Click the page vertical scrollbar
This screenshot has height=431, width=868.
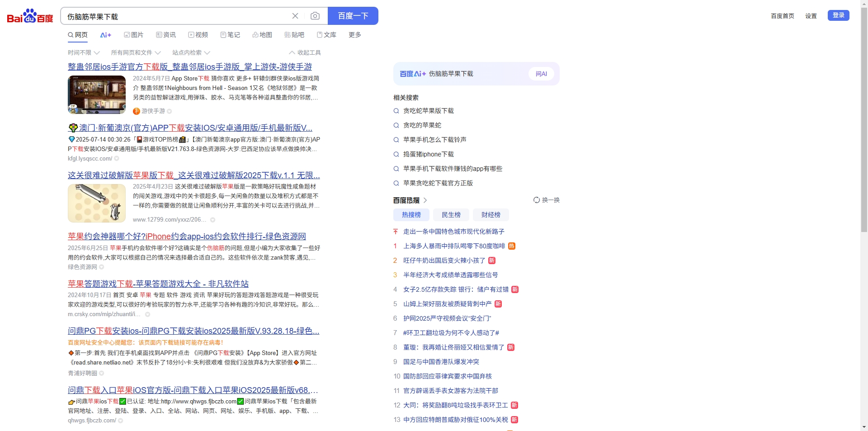[x=864, y=120]
